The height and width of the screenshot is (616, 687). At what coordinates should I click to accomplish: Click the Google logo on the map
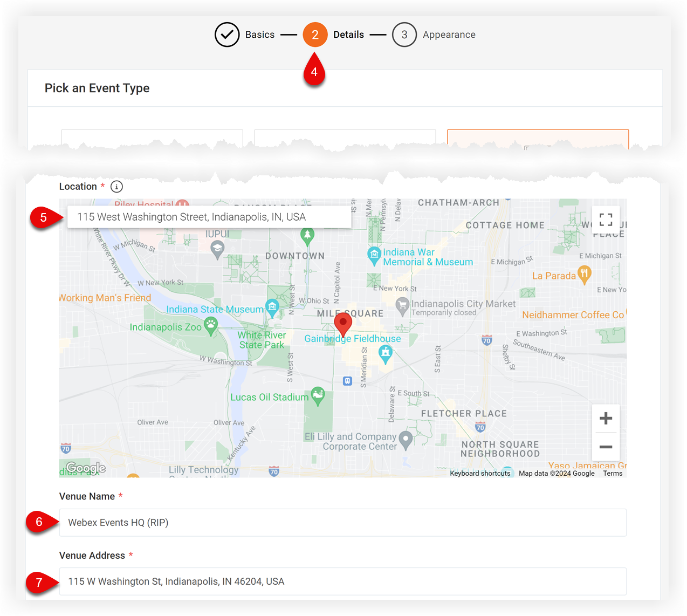86,468
